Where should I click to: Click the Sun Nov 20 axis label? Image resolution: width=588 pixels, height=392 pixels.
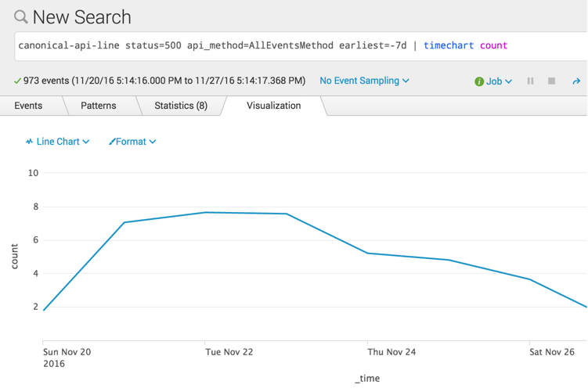pyautogui.click(x=67, y=352)
